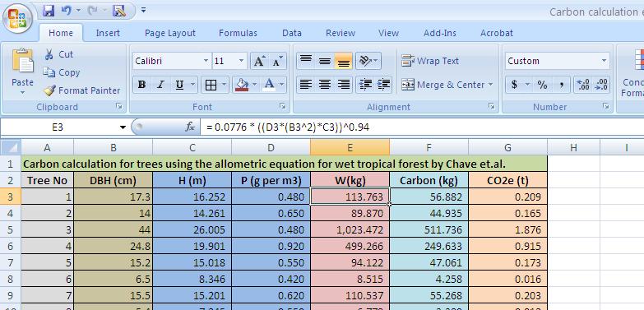Open the Underline style dropdown arrow
The height and width of the screenshot is (310, 644).
pos(192,85)
